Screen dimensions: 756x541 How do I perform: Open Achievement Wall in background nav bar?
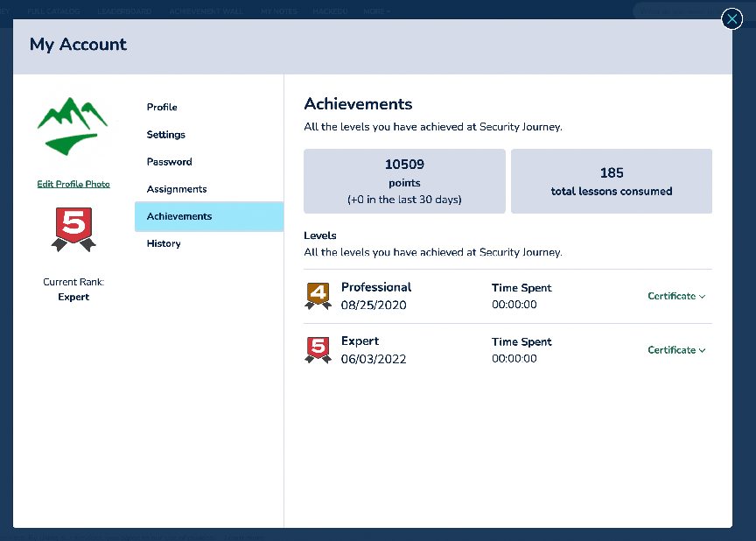(x=206, y=11)
